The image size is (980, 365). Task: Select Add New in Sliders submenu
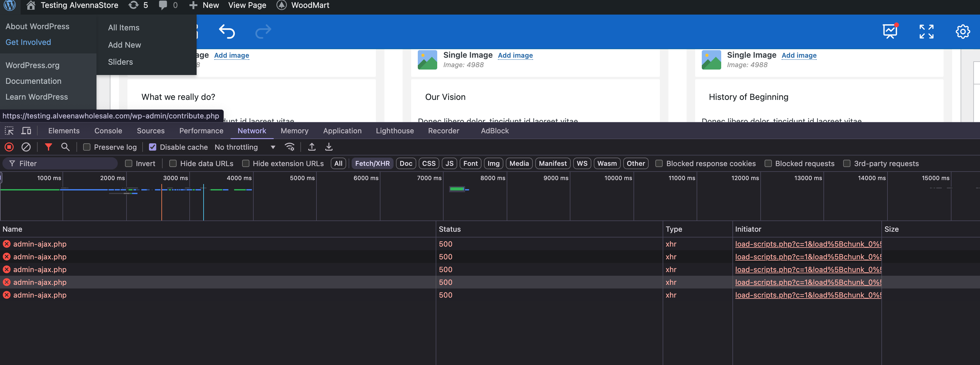click(124, 45)
